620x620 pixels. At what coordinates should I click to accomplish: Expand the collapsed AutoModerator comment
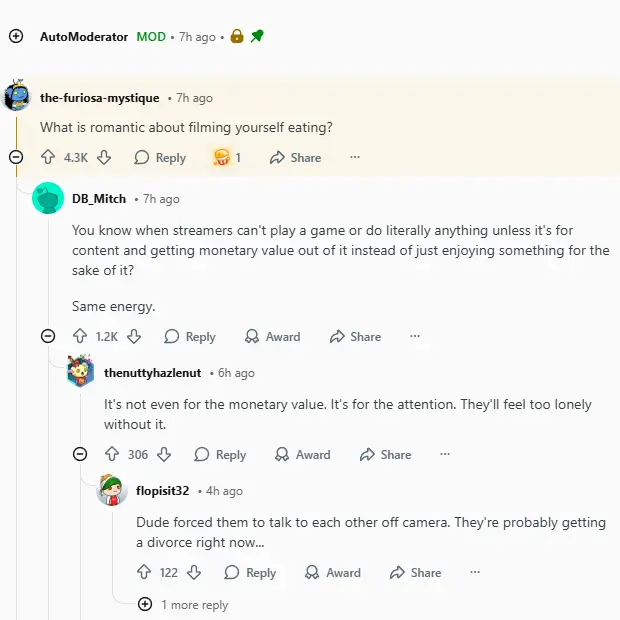15,36
